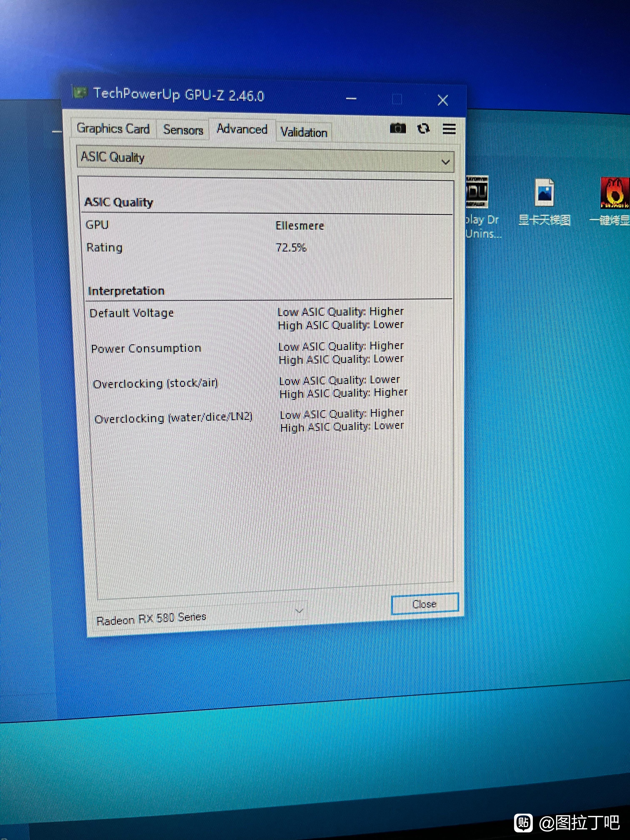Select the Advanced tab

[x=242, y=130]
